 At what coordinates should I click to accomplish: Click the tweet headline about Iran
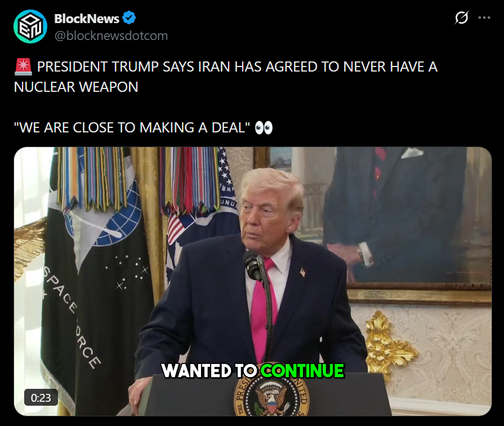click(x=225, y=77)
